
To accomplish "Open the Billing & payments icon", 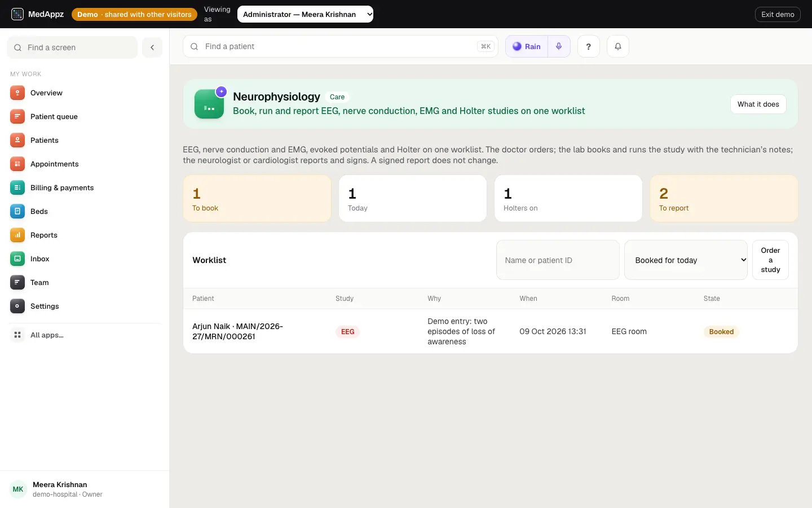I will (x=17, y=187).
